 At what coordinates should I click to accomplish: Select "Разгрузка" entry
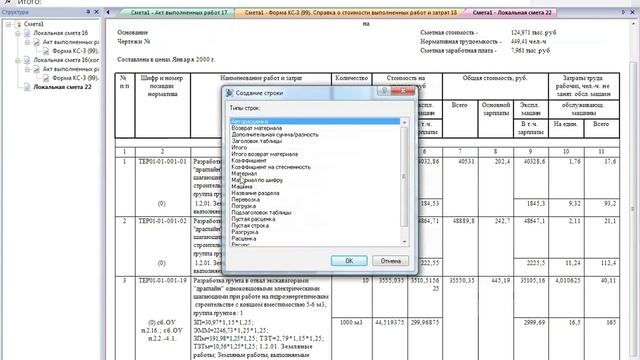pyautogui.click(x=315, y=232)
